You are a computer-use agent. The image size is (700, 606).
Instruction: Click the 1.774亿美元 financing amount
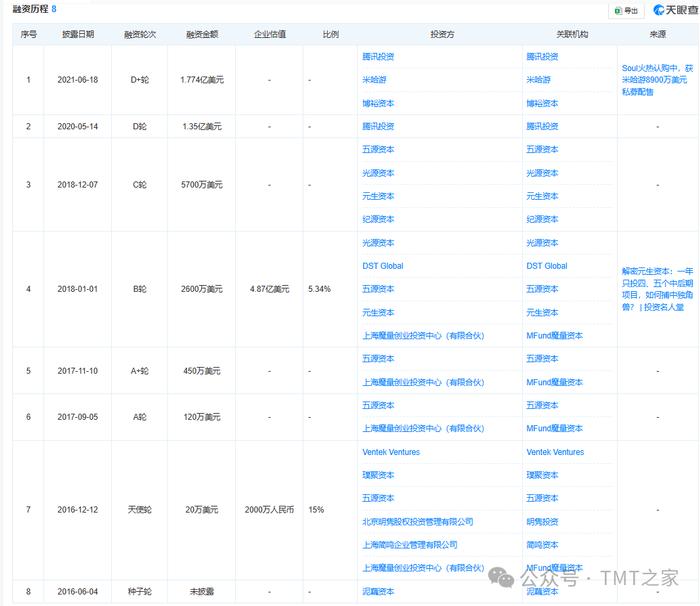202,80
